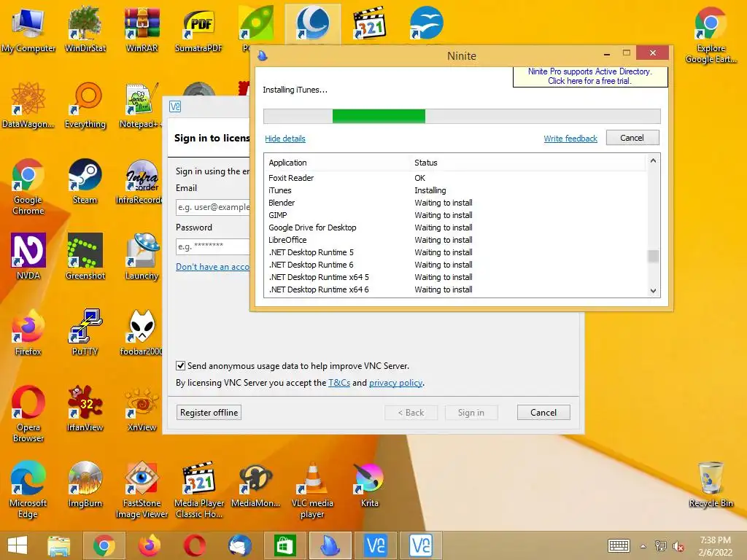Open the XnView desktop shortcut

[142, 408]
